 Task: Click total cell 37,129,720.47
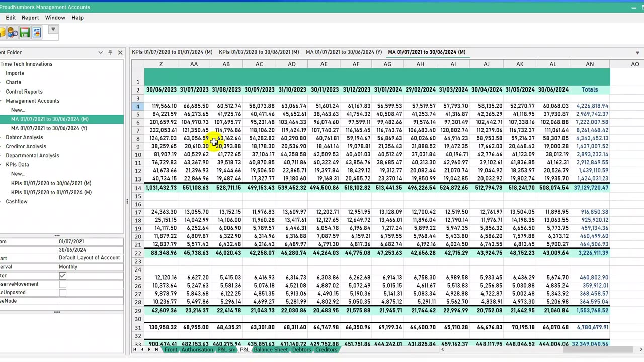pos(590,188)
